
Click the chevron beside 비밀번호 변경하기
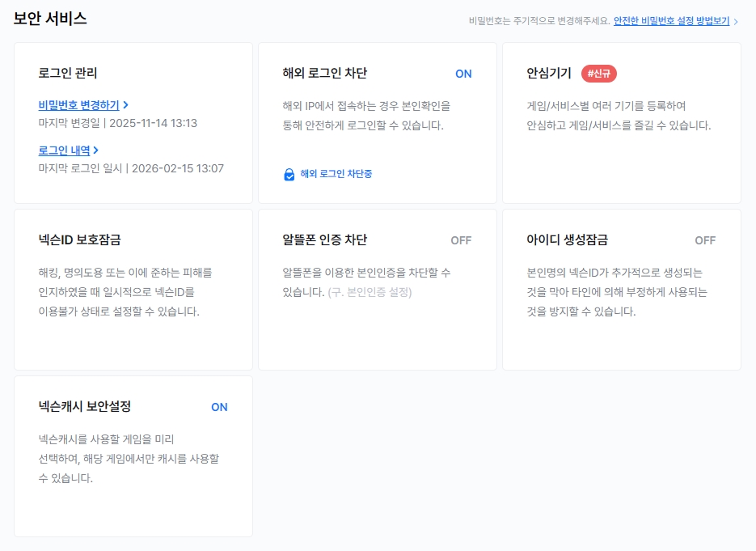pos(126,105)
